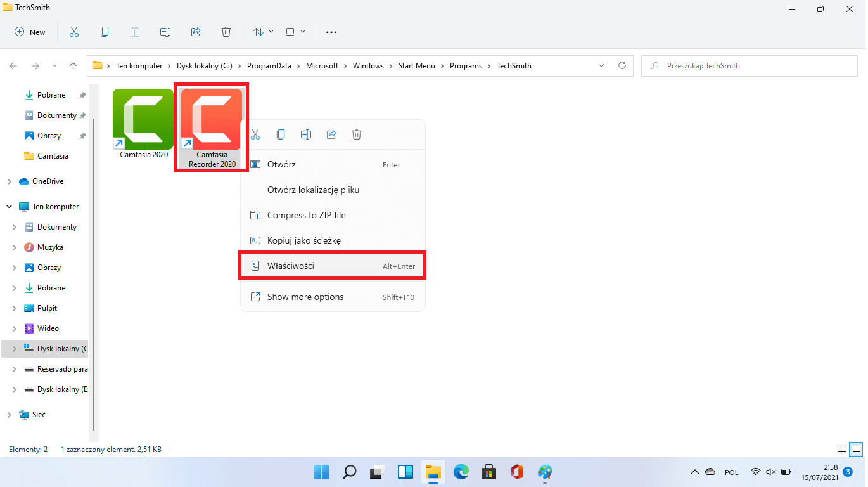Expand Wideo folder in tree
This screenshot has width=868, height=487.
click(x=15, y=328)
